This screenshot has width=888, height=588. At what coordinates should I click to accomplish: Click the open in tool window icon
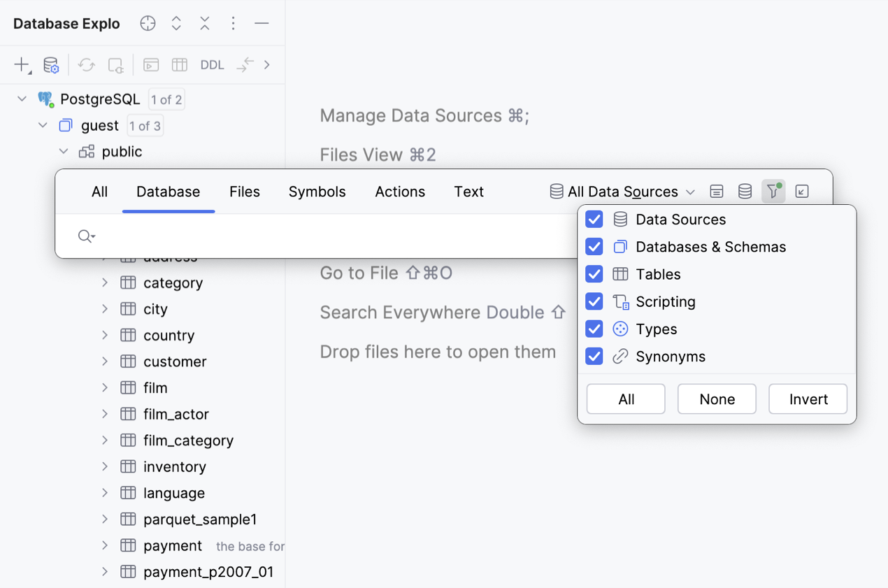[x=802, y=191]
